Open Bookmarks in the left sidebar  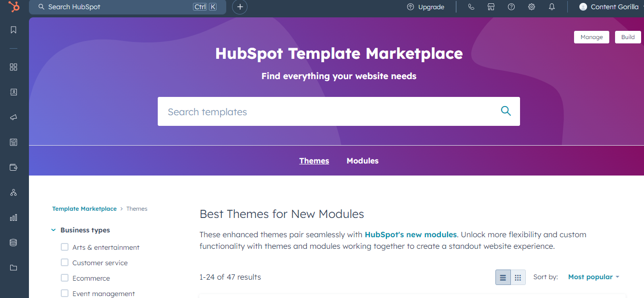coord(14,30)
